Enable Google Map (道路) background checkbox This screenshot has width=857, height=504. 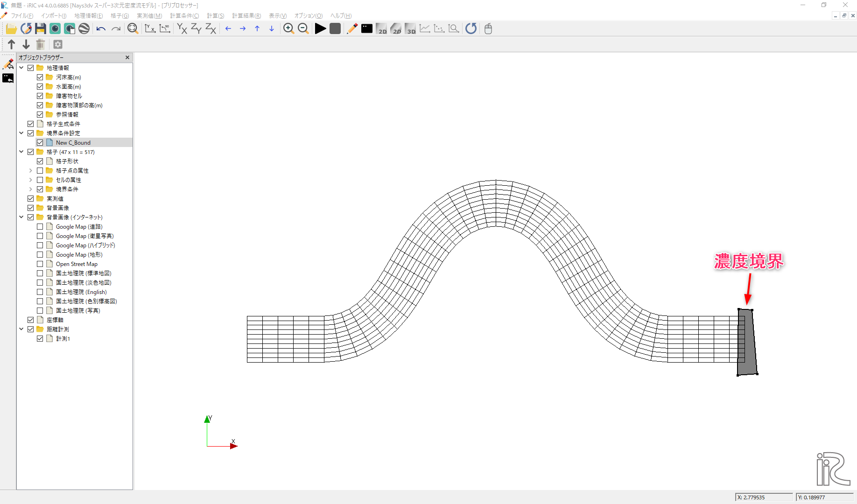(x=40, y=227)
